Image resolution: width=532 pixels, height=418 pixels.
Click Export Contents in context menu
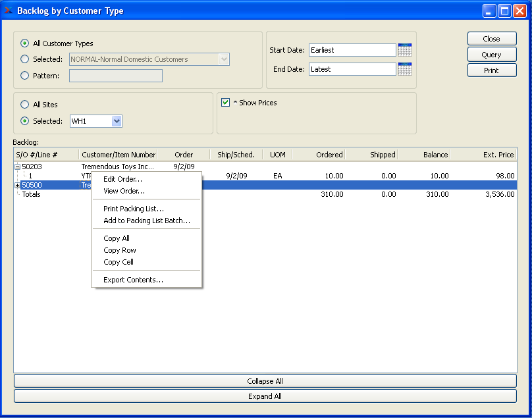click(133, 280)
